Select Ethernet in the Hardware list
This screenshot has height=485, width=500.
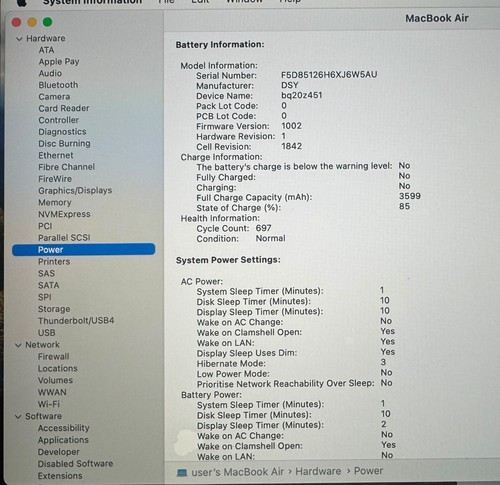(56, 155)
